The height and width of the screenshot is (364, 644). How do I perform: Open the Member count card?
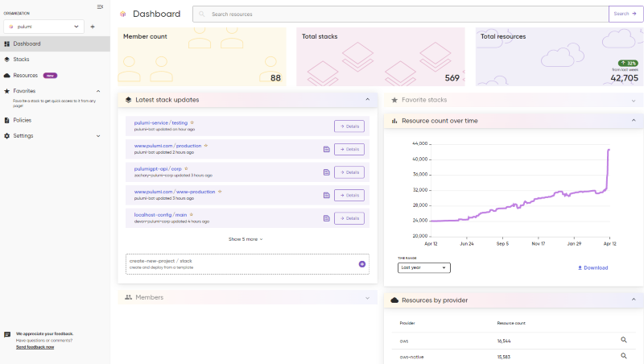pyautogui.click(x=202, y=56)
